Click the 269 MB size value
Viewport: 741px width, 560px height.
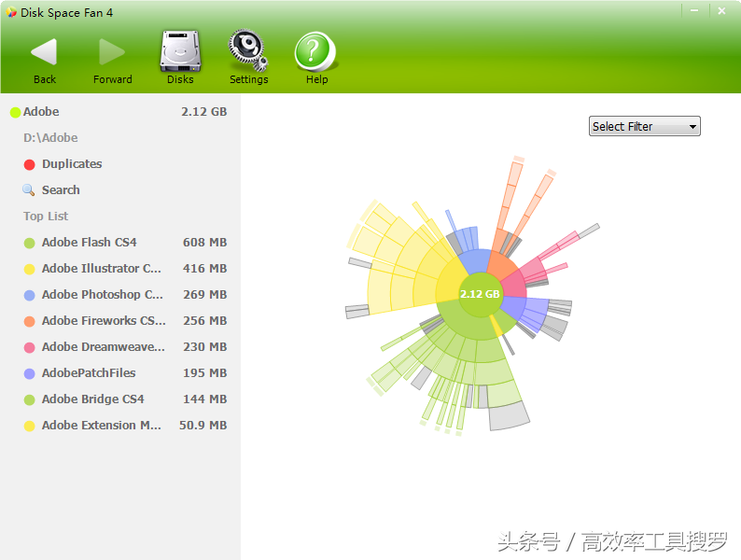click(x=204, y=294)
